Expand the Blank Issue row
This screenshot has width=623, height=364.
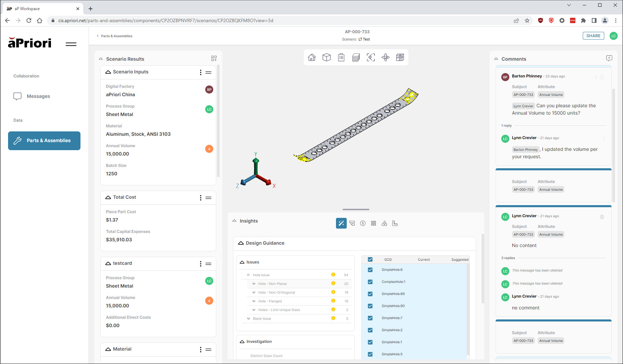point(248,318)
